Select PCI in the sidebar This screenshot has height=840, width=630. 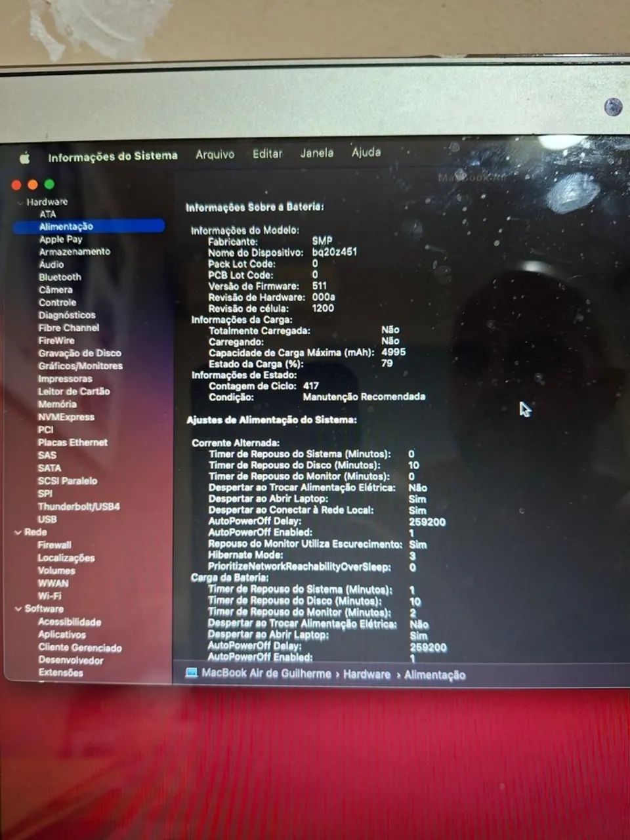(45, 430)
